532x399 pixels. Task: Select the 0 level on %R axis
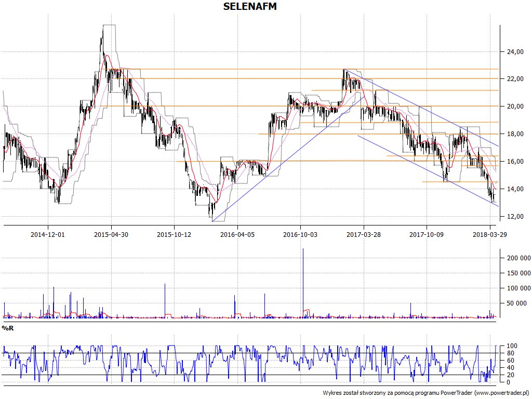click(x=509, y=382)
